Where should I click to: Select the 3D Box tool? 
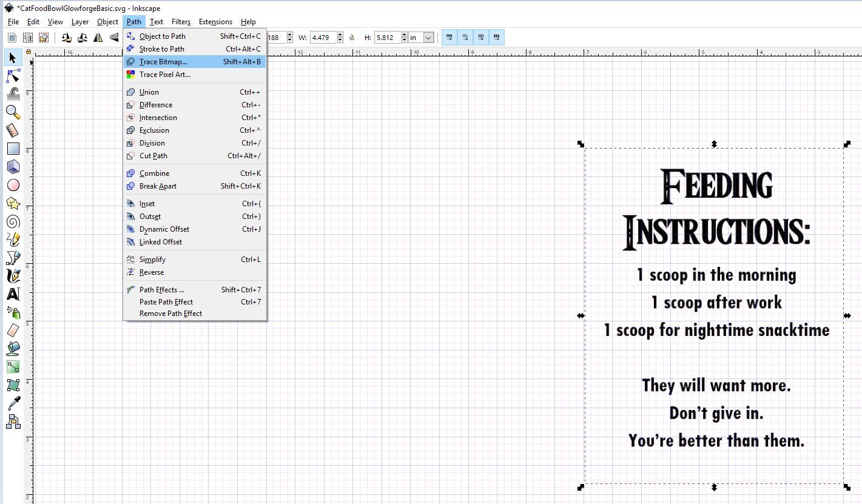click(13, 167)
